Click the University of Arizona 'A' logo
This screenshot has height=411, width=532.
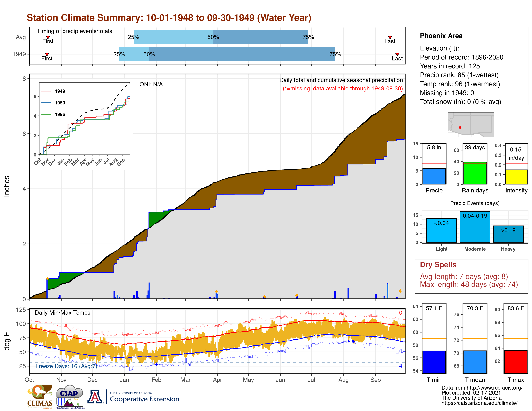[x=95, y=397]
